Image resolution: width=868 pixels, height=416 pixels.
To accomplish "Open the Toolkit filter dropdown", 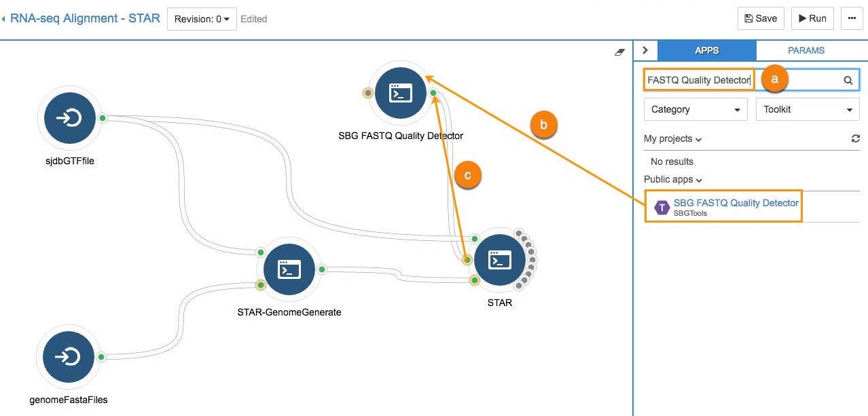I will [x=807, y=109].
